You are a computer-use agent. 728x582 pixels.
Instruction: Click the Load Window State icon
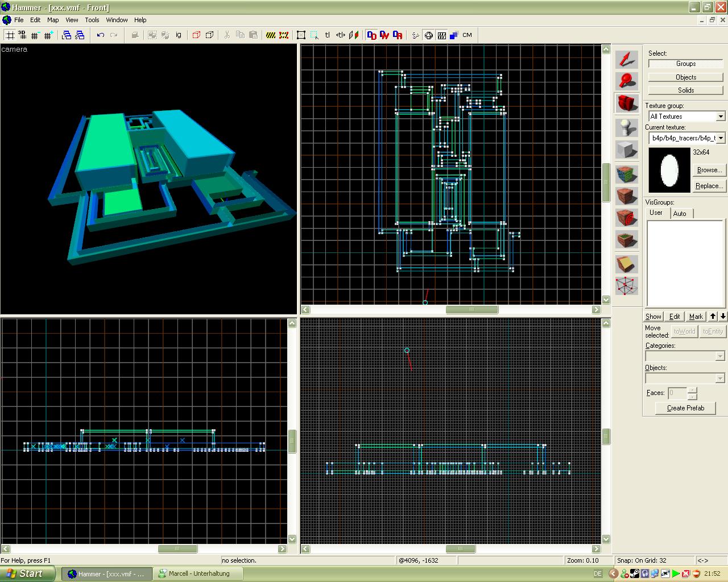point(67,35)
